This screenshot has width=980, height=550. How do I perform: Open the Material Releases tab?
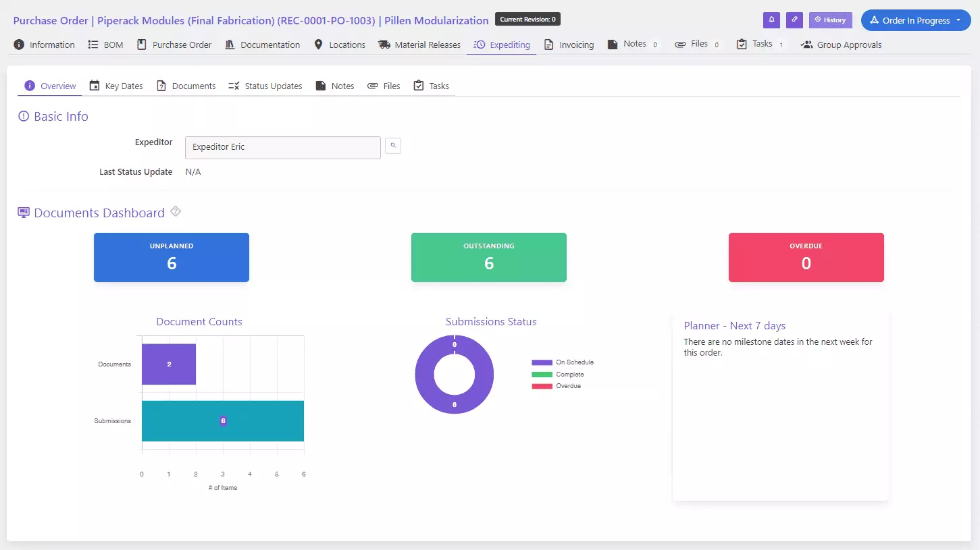419,45
